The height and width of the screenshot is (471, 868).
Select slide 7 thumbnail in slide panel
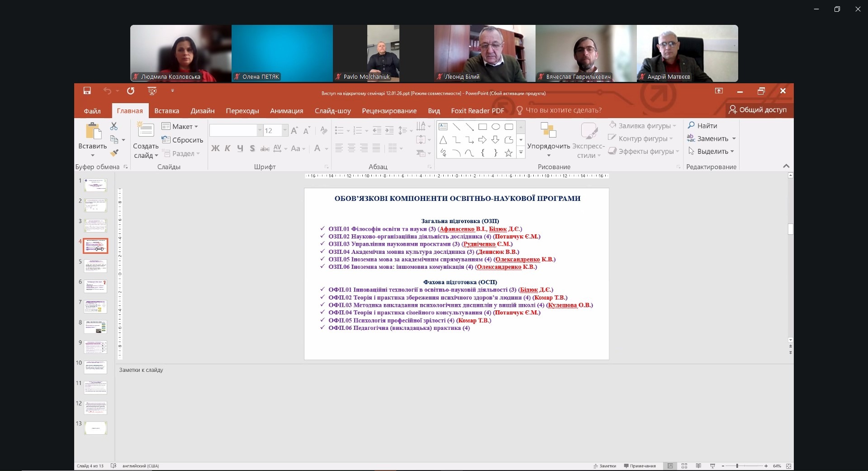coord(95,306)
